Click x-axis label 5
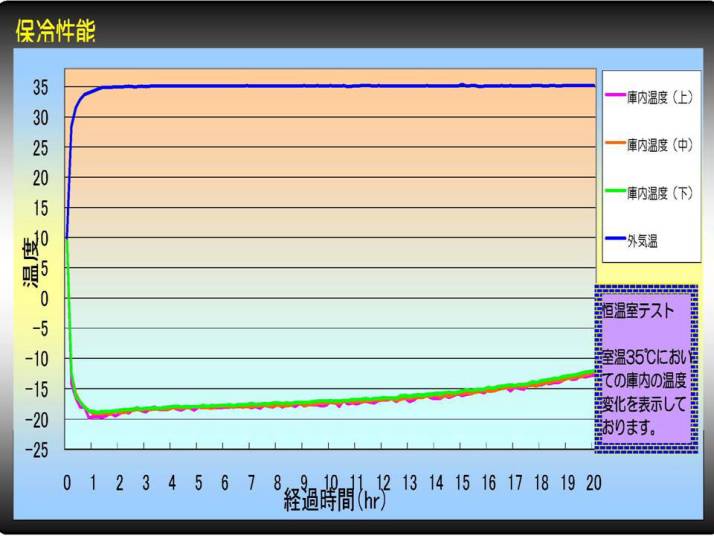 [199, 483]
